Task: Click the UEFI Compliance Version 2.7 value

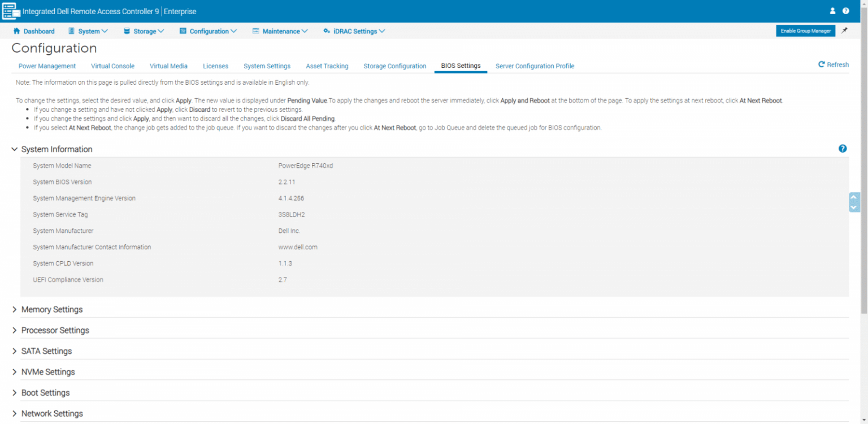Action: pyautogui.click(x=283, y=280)
